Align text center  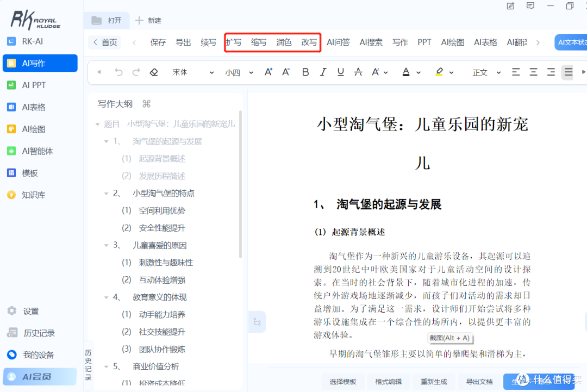point(534,72)
